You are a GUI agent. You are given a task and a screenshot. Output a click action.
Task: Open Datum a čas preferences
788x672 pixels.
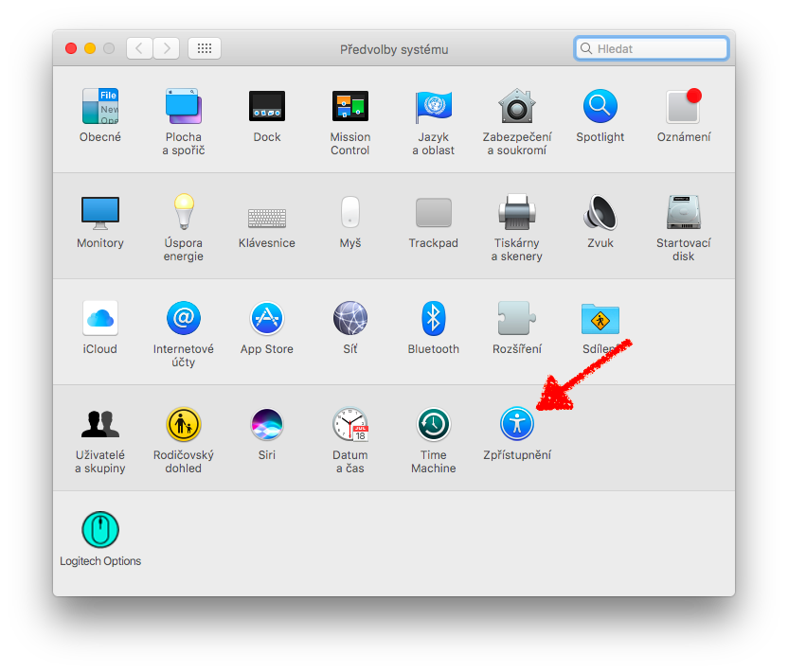[x=350, y=424]
